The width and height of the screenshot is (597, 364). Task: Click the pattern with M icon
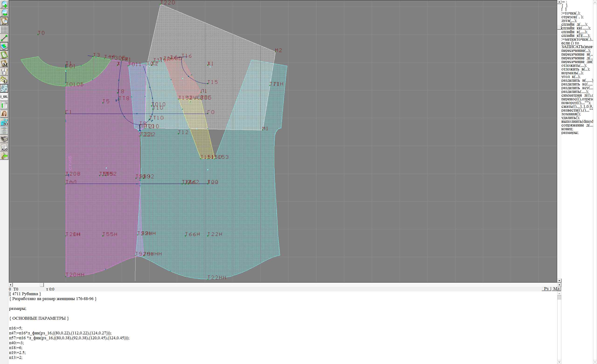pos(4,63)
